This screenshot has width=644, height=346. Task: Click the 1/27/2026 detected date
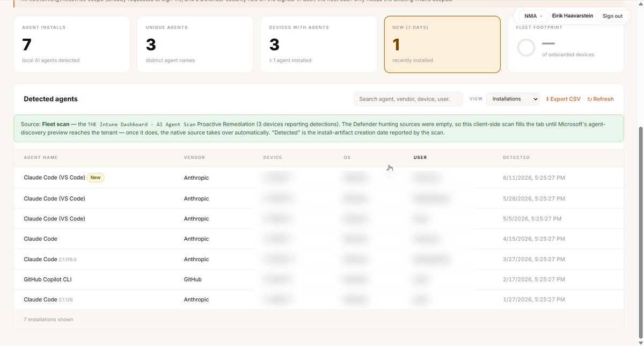click(x=534, y=300)
